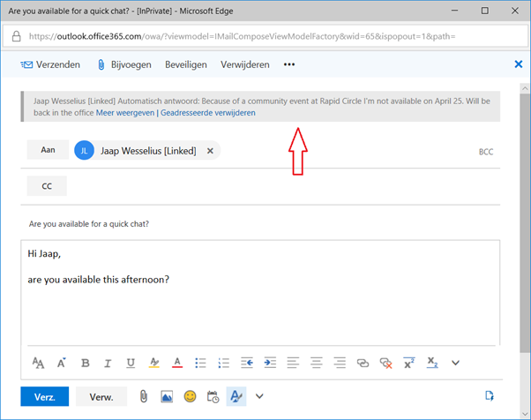
Task: Expand more formatting options chevron
Action: click(455, 363)
